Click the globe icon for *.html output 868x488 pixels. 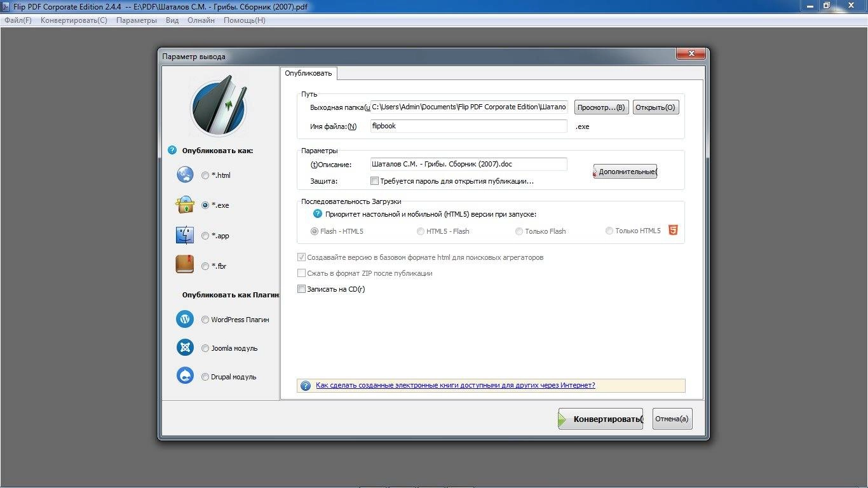click(185, 175)
